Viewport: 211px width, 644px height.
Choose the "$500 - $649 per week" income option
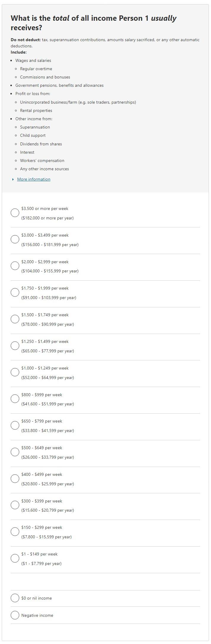coord(15,452)
